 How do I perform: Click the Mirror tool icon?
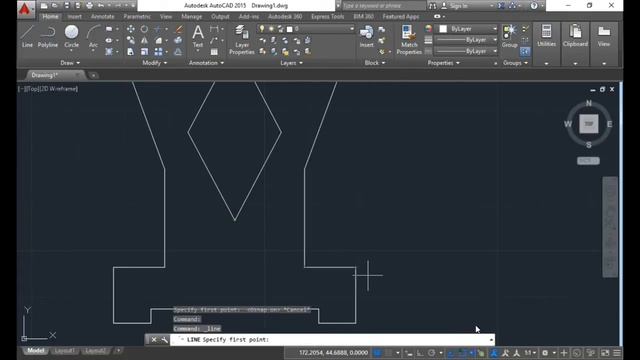[144, 40]
